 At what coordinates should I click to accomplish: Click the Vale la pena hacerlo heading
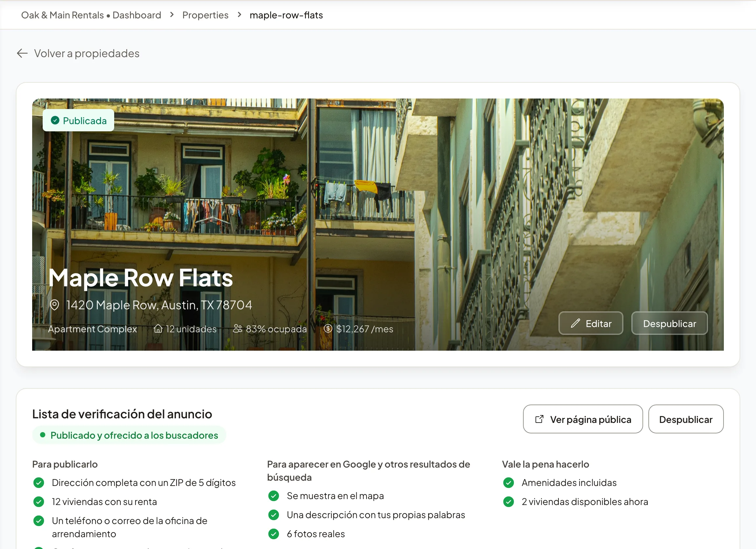[x=546, y=464]
